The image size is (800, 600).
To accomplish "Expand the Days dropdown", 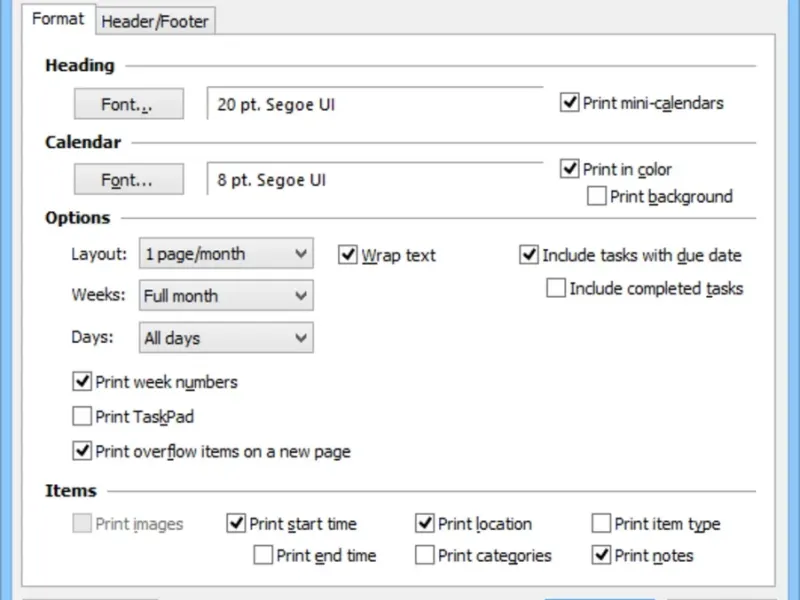I will click(226, 338).
